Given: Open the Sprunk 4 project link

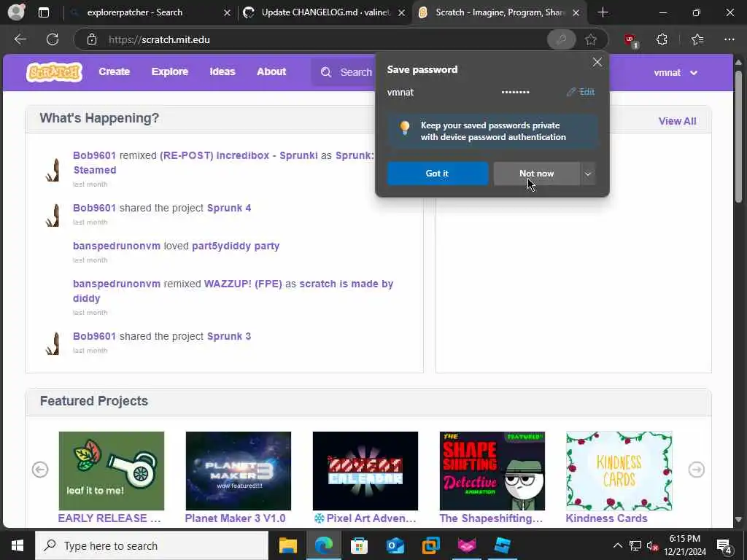Looking at the screenshot, I should click(x=229, y=208).
